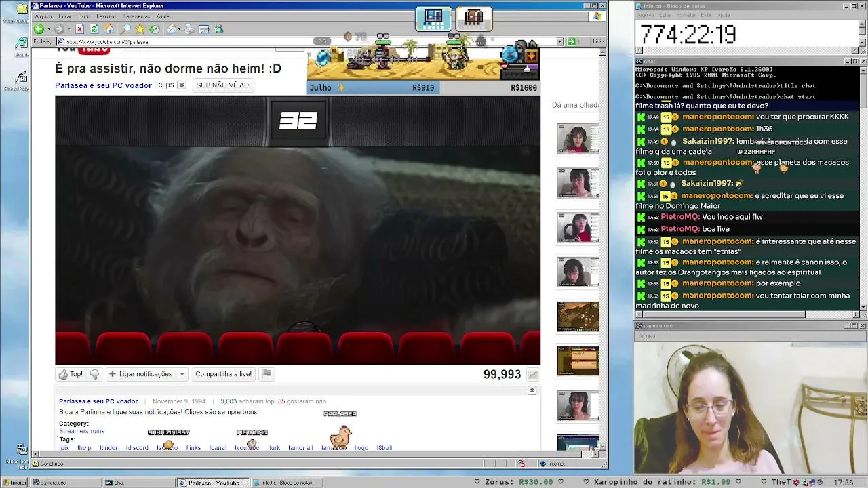Open Favorites with the star icon
The height and width of the screenshot is (488, 868).
coord(140,29)
